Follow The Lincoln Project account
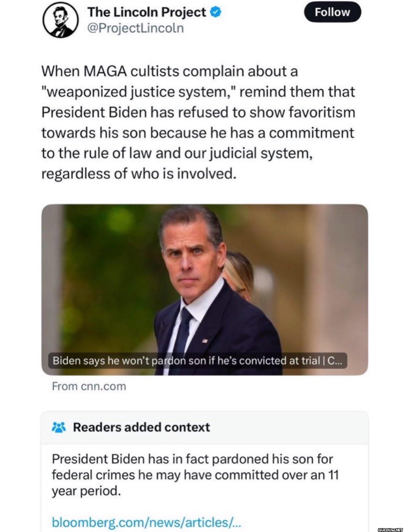404x532 pixels. tap(332, 12)
